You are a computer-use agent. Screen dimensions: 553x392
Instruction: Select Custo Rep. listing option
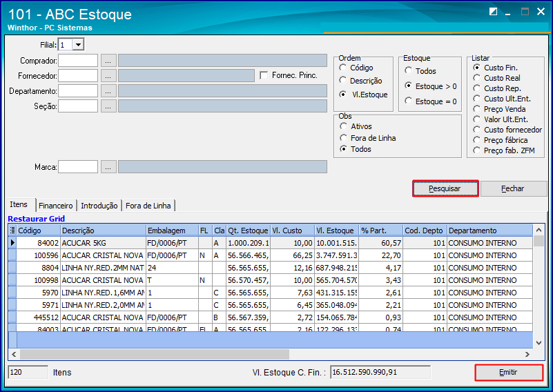[x=477, y=88]
